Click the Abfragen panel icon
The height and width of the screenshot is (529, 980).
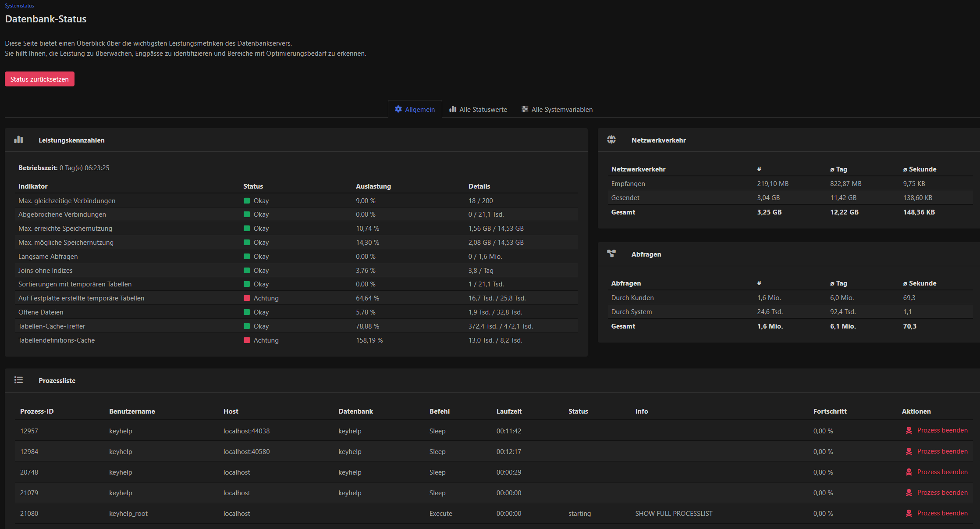click(611, 254)
